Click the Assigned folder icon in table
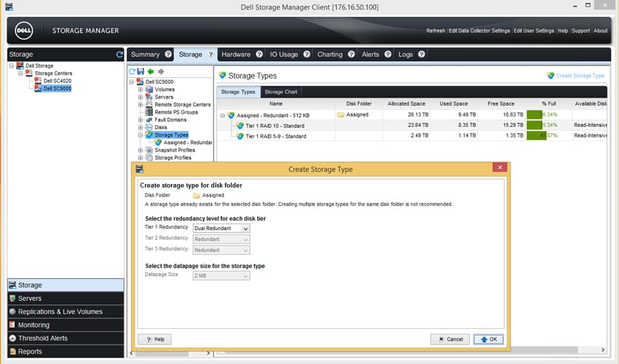This screenshot has width=619, height=364. tap(341, 115)
